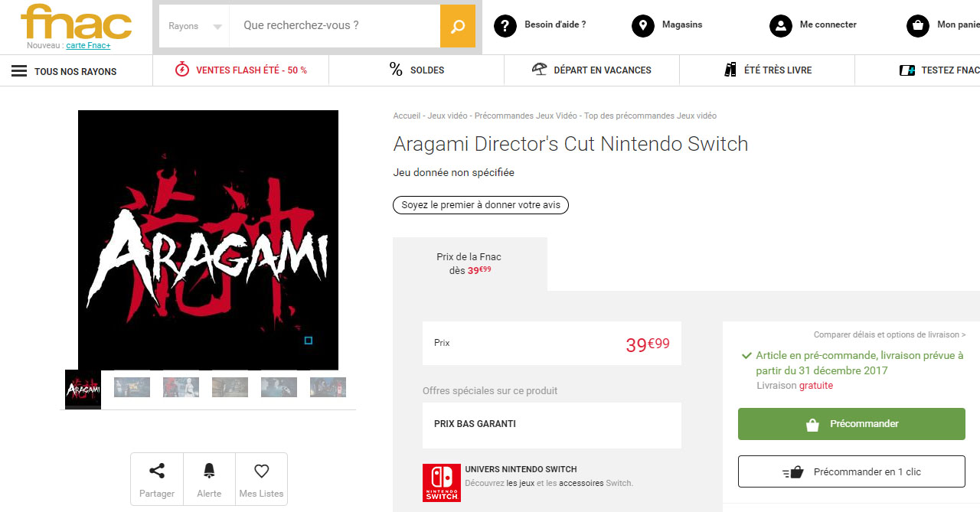
Task: Expand Comparer délais et options de livraison
Action: (889, 334)
